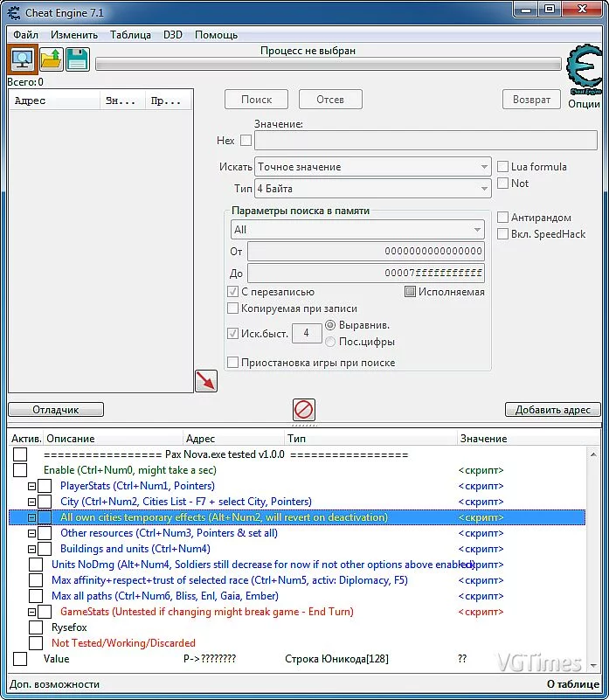
Task: Collapse the Buildings and units node
Action: point(31,549)
